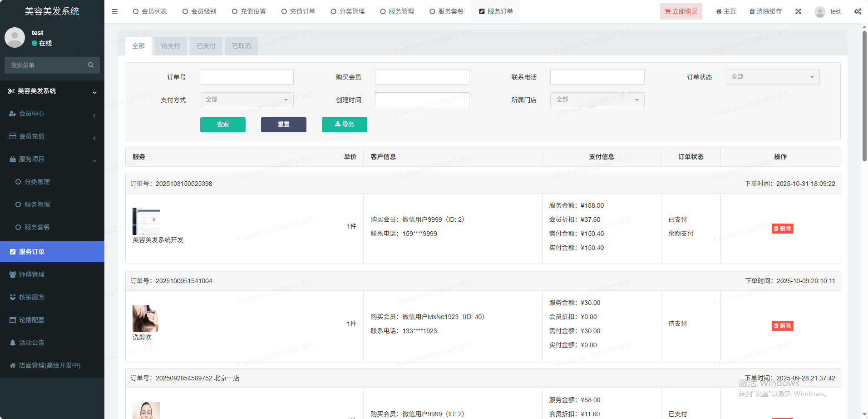Open the 支付方式 dropdown
The width and height of the screenshot is (868, 419).
[x=247, y=100]
